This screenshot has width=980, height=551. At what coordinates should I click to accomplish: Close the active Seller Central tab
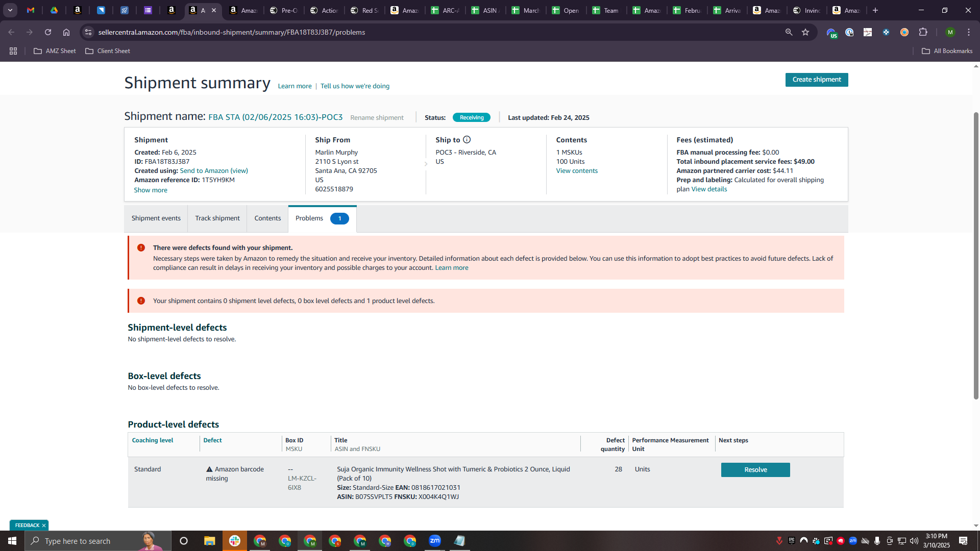214,10
